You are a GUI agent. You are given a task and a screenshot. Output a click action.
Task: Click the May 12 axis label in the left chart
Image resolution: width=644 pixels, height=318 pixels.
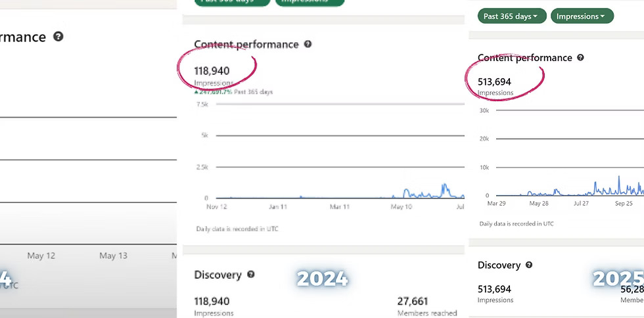41,256
